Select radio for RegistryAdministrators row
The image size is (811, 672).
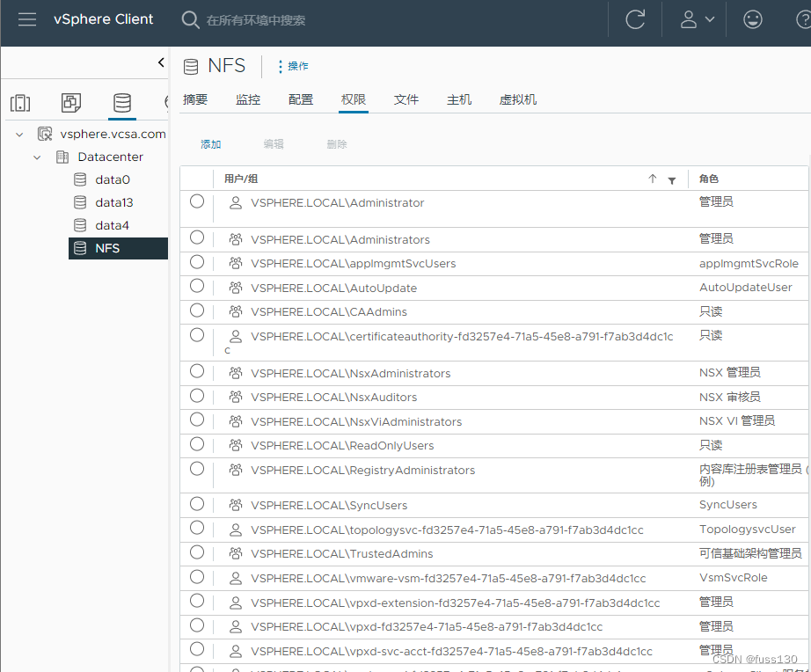click(x=196, y=469)
